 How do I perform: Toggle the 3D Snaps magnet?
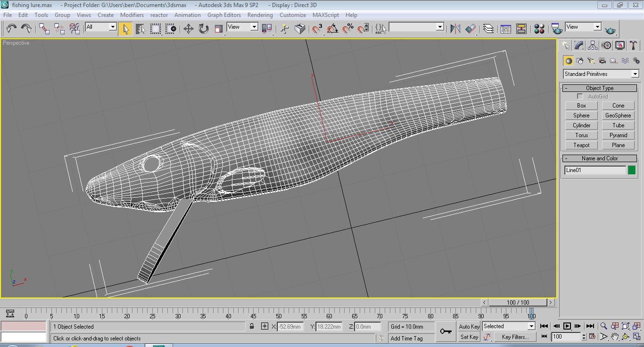point(318,29)
